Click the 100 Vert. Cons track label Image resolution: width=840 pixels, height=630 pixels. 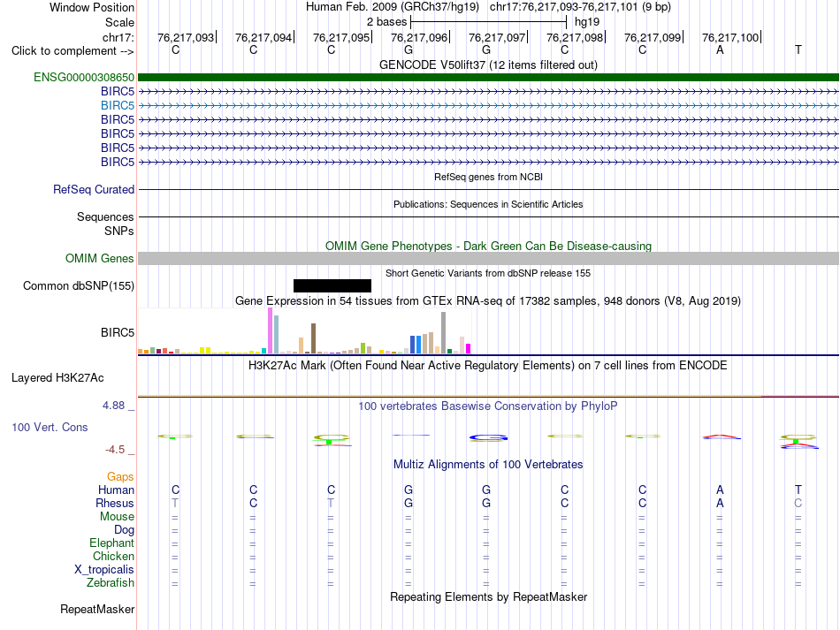coord(50,427)
